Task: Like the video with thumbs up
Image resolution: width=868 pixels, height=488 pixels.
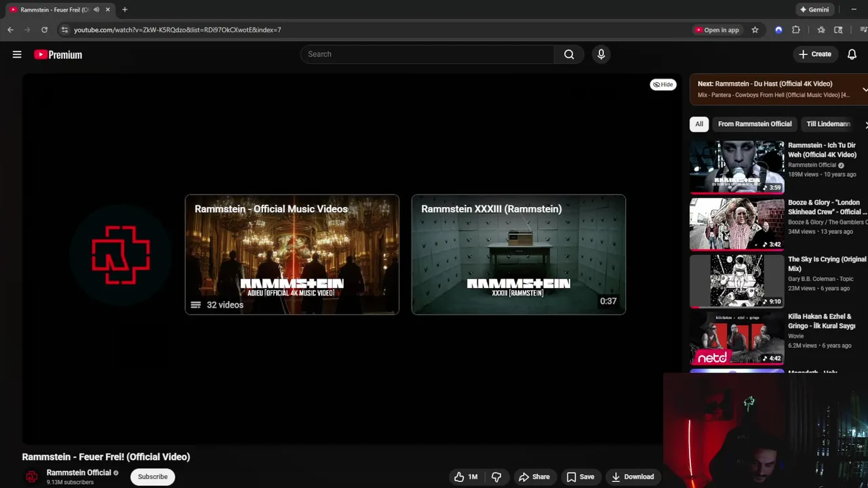Action: pos(466,476)
